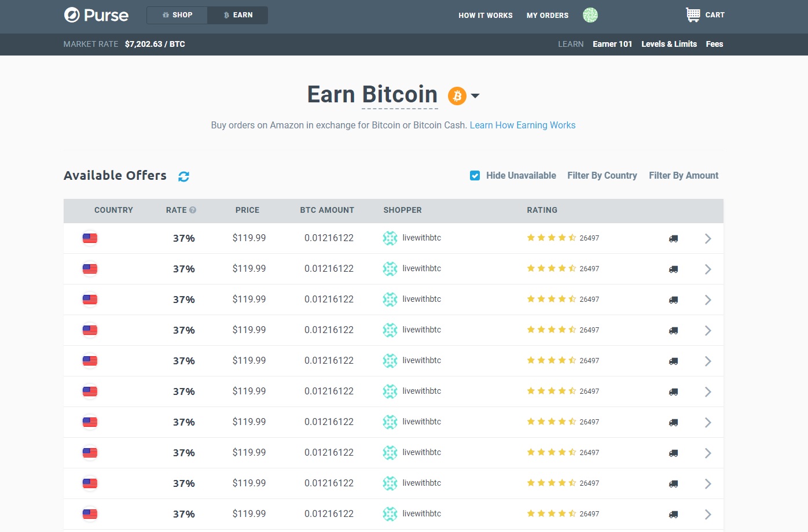This screenshot has height=532, width=808.
Task: Click the US flag in the first offer row
Action: click(90, 238)
